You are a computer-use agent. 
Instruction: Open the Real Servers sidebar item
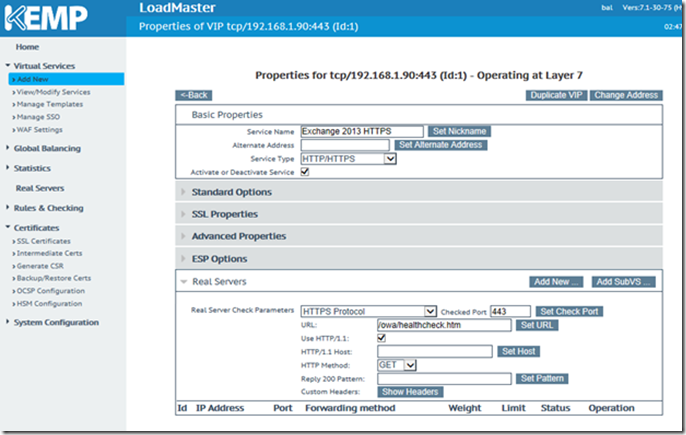[x=40, y=188]
